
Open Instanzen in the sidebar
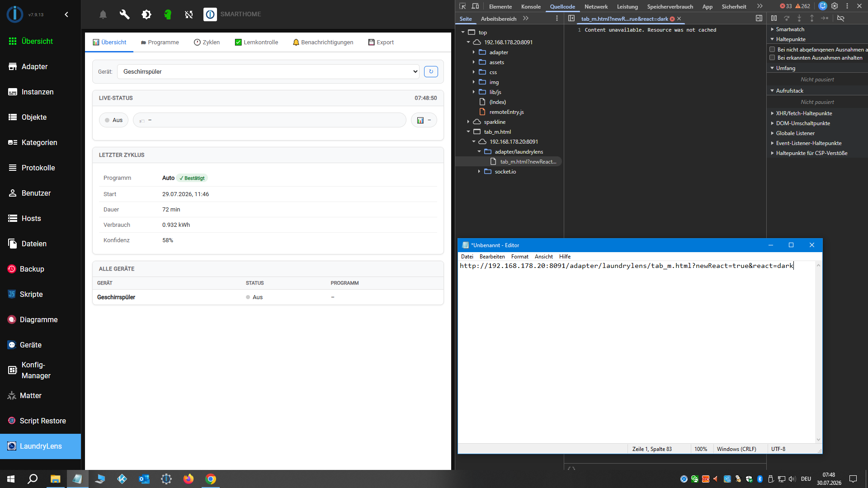(41, 92)
